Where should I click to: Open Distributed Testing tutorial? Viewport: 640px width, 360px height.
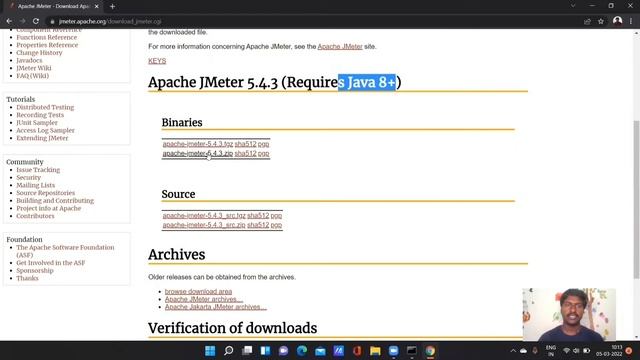[x=45, y=107]
